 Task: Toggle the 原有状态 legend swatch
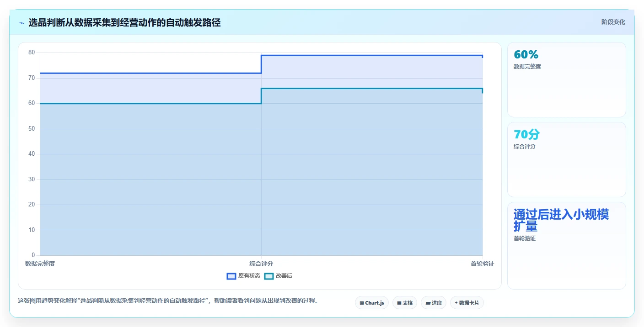(231, 276)
